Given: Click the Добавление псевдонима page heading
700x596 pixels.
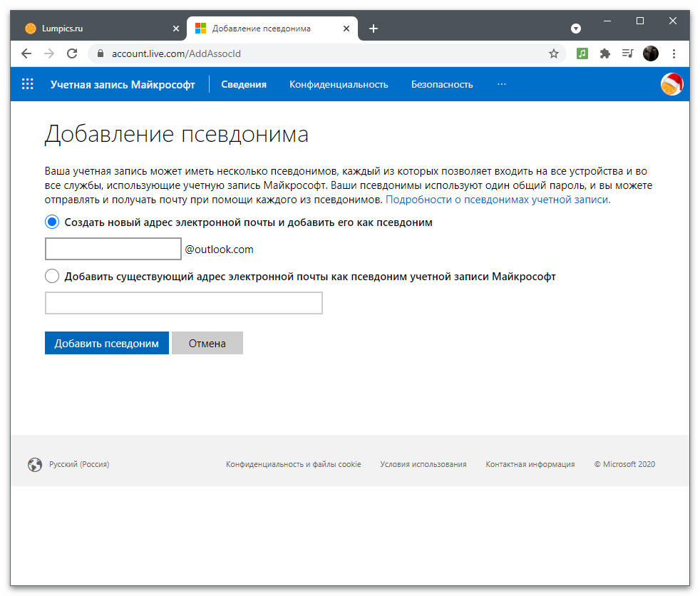Looking at the screenshot, I should [177, 134].
